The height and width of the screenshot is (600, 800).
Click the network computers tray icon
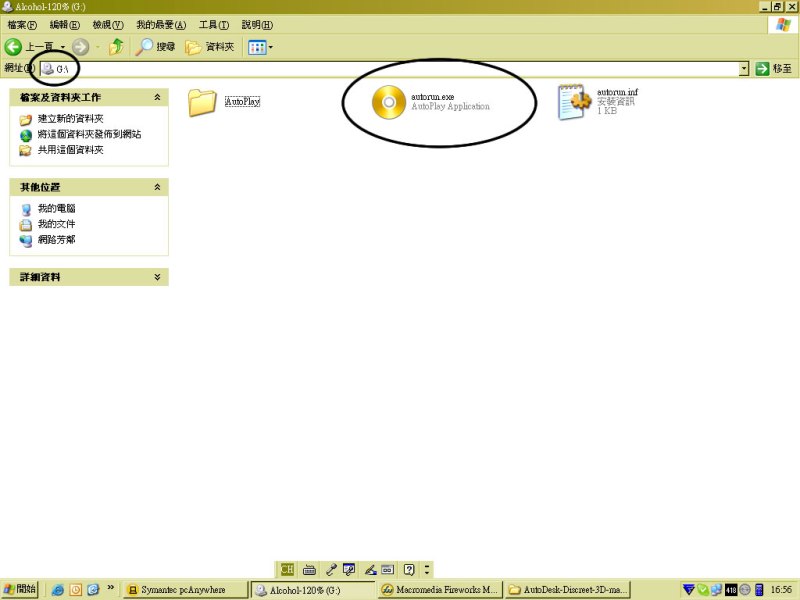(x=716, y=590)
